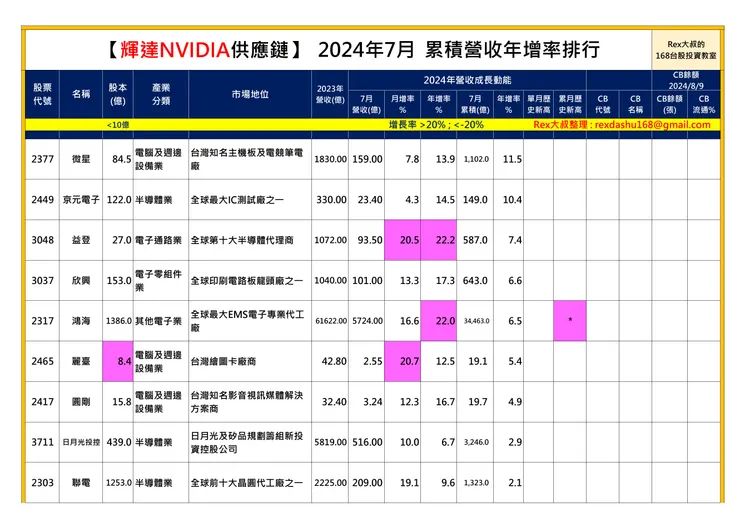Screen dimensions: 740x523
Task: Select the company name 麗臺
Action: pyautogui.click(x=81, y=361)
